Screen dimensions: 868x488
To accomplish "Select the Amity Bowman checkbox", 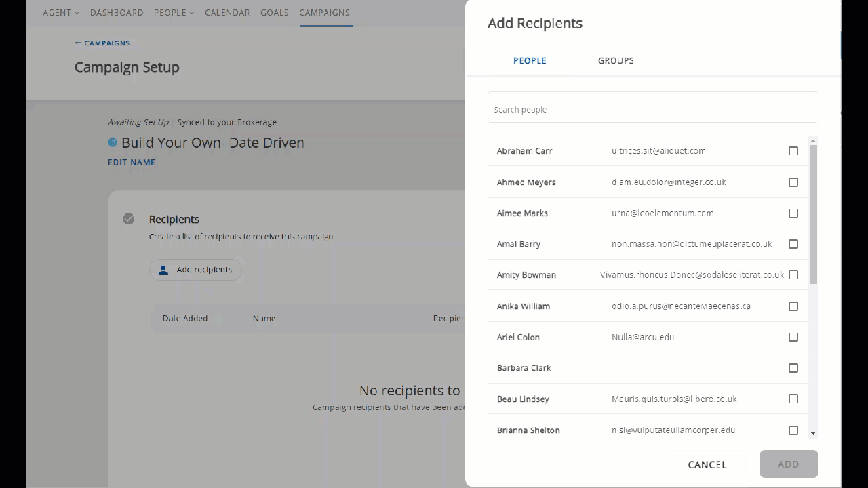I will pyautogui.click(x=793, y=275).
